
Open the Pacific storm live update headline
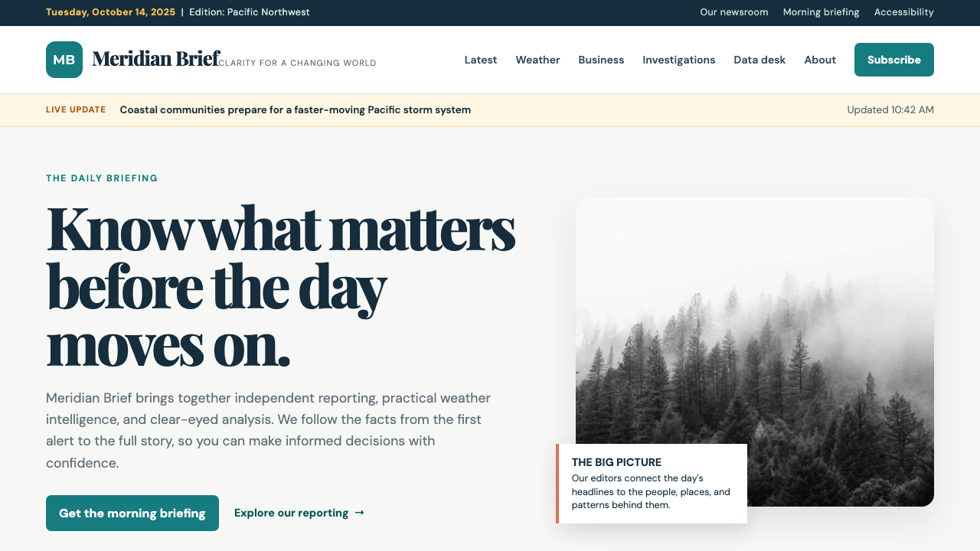pyautogui.click(x=296, y=109)
